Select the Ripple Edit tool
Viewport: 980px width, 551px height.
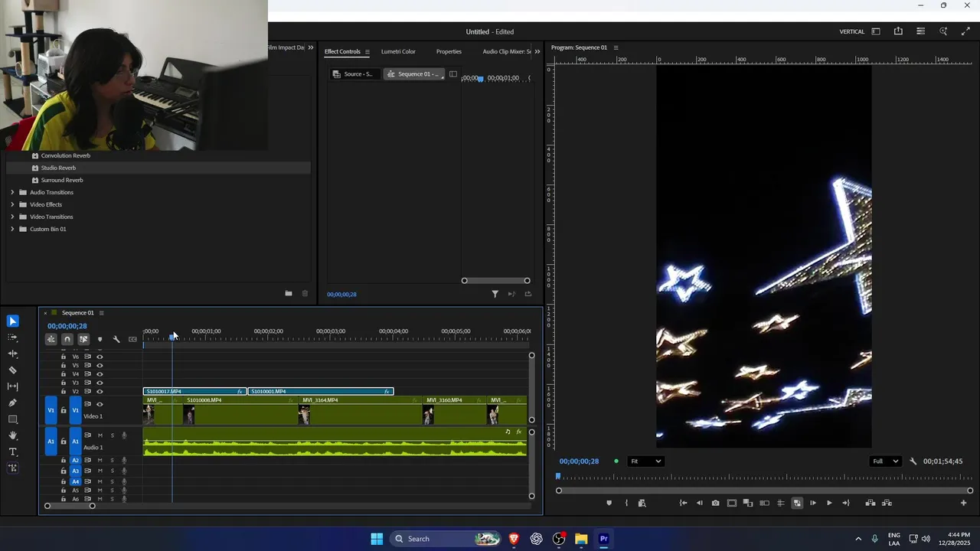pos(13,354)
